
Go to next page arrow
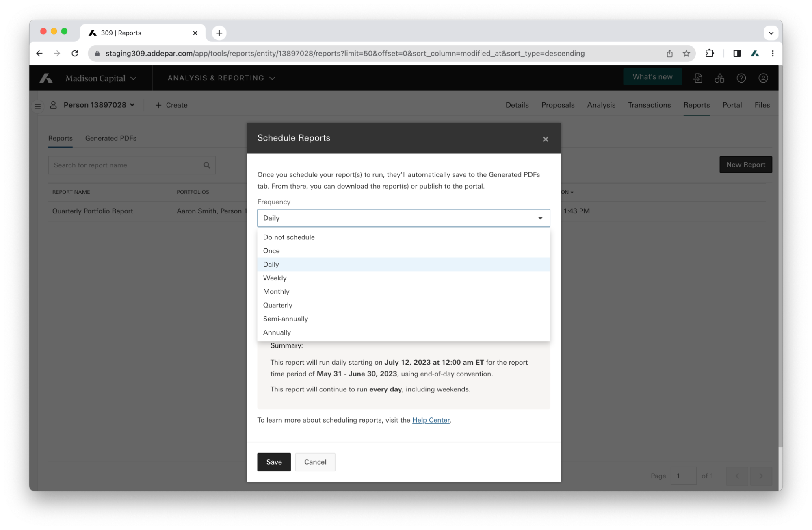point(761,476)
